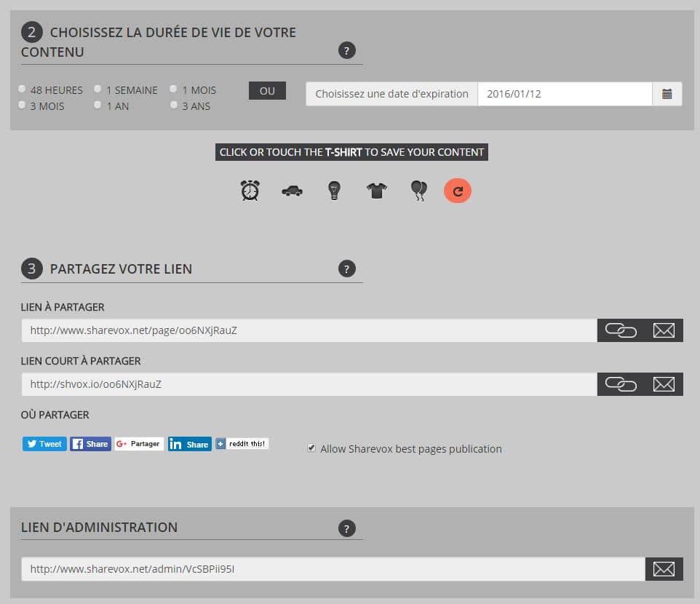Click the alarm clock icon
The image size is (700, 604).
[249, 189]
